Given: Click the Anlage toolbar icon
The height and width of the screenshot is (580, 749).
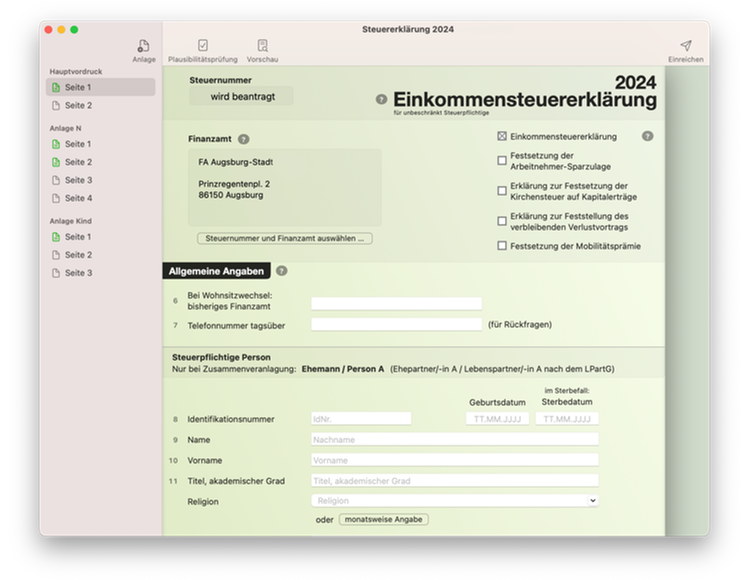Looking at the screenshot, I should tap(143, 47).
